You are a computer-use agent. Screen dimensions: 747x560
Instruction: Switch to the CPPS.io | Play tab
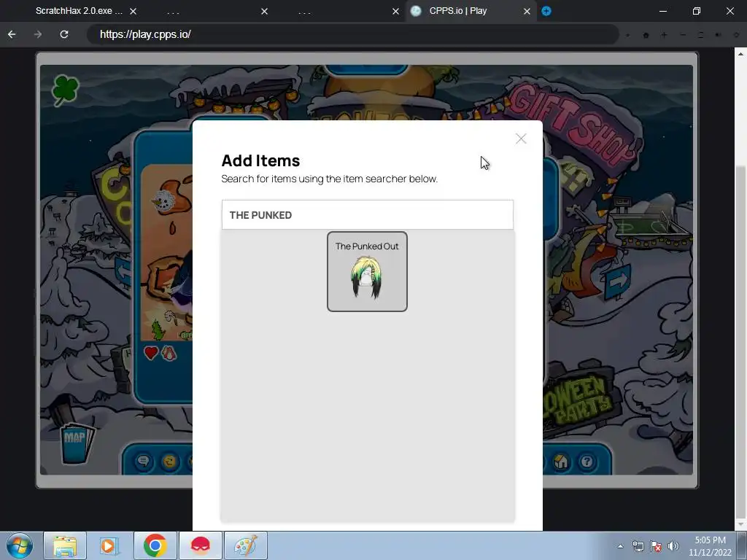tap(458, 11)
